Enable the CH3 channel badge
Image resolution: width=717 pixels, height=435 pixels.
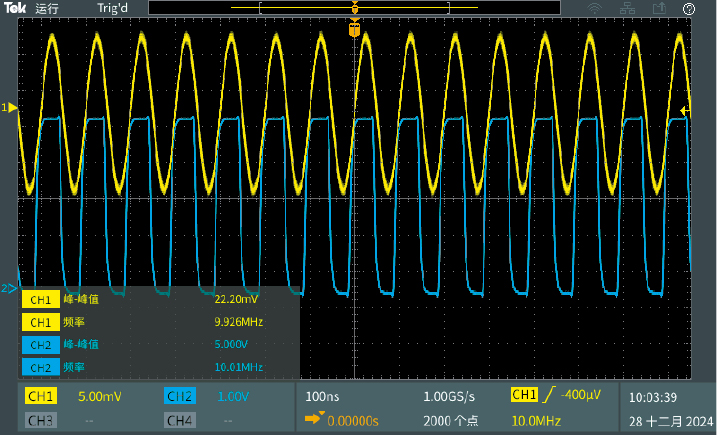41,420
